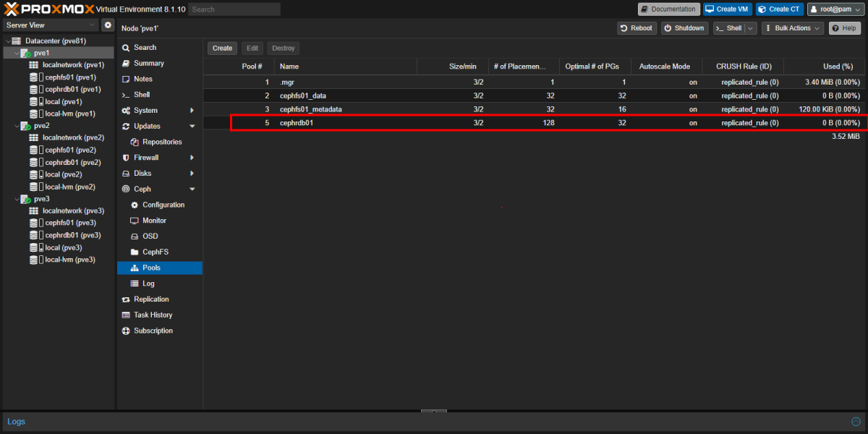Viewport: 868px width, 434px height.
Task: Collapse the pve1 tree node
Action: [16, 53]
